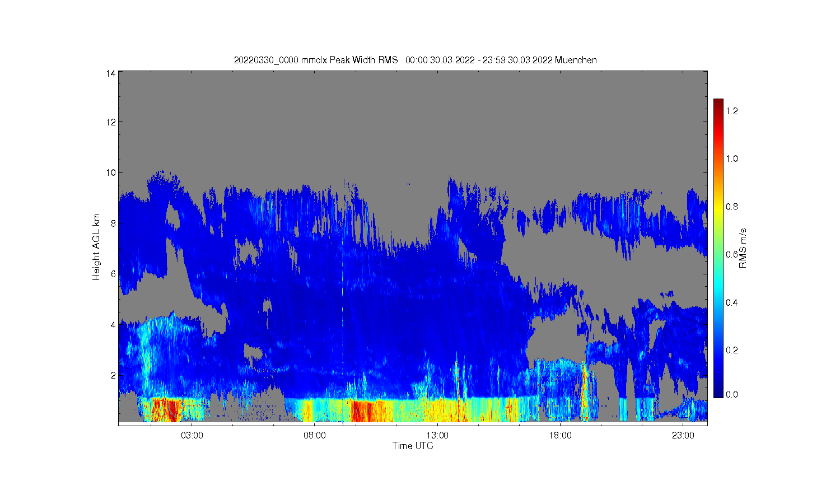The width and height of the screenshot is (840, 504).
Task: Click the colorbar label '0.4'
Action: tap(732, 302)
